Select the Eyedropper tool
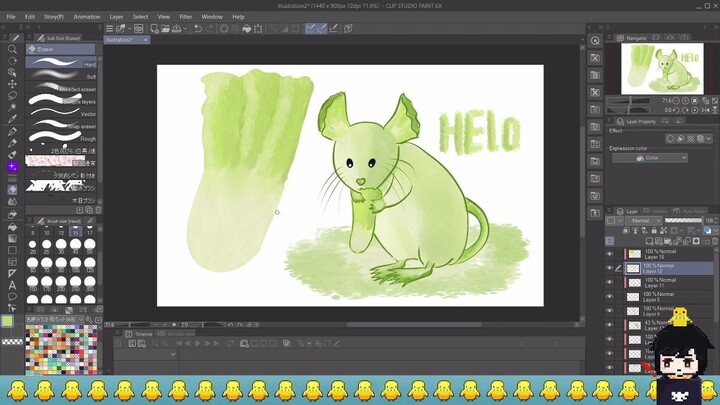 [12, 119]
